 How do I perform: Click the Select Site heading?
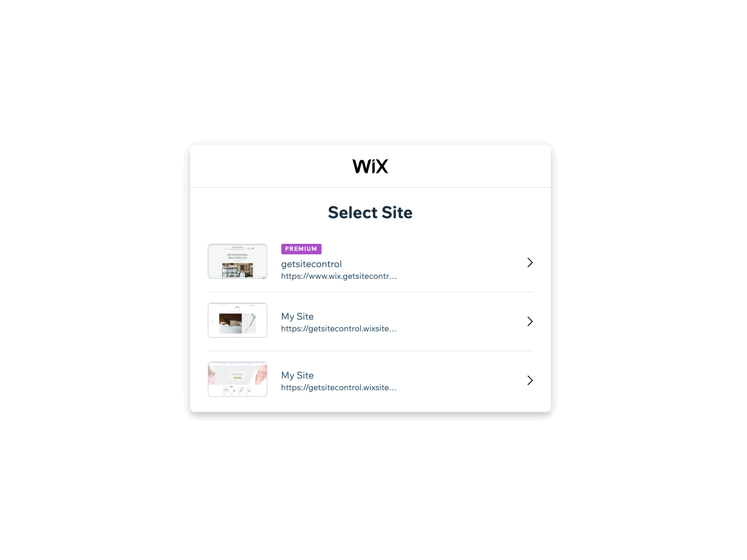pyautogui.click(x=370, y=212)
